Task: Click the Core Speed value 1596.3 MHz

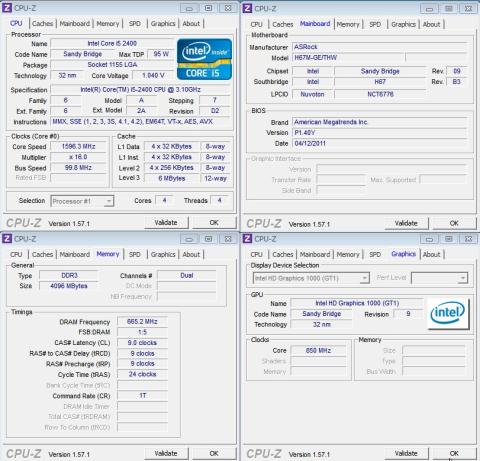Action: [78, 146]
